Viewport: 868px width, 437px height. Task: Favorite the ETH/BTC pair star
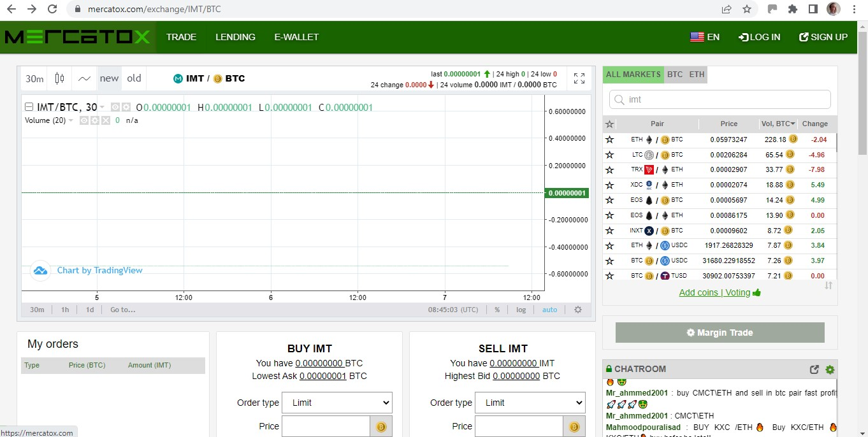[609, 139]
